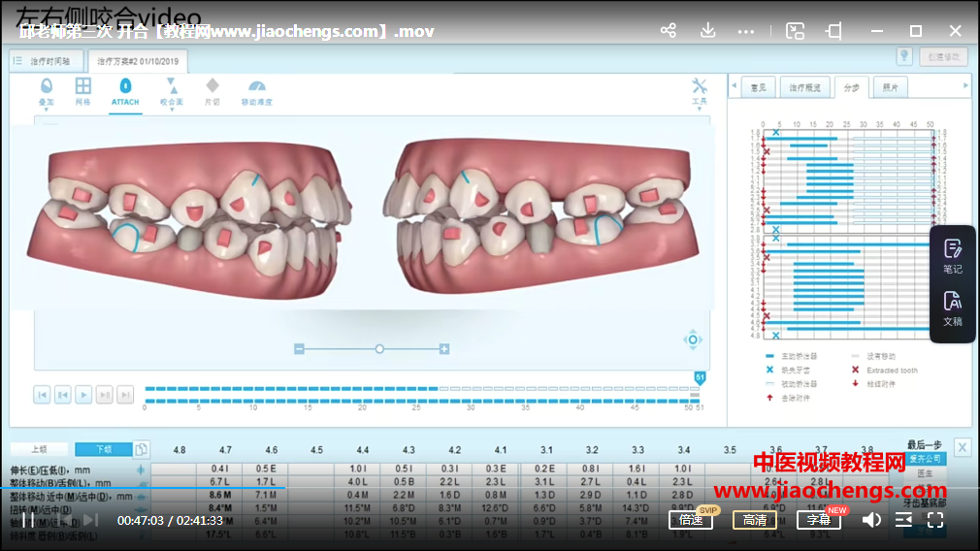
Task: Zoom in with the plus button
Action: tap(443, 349)
